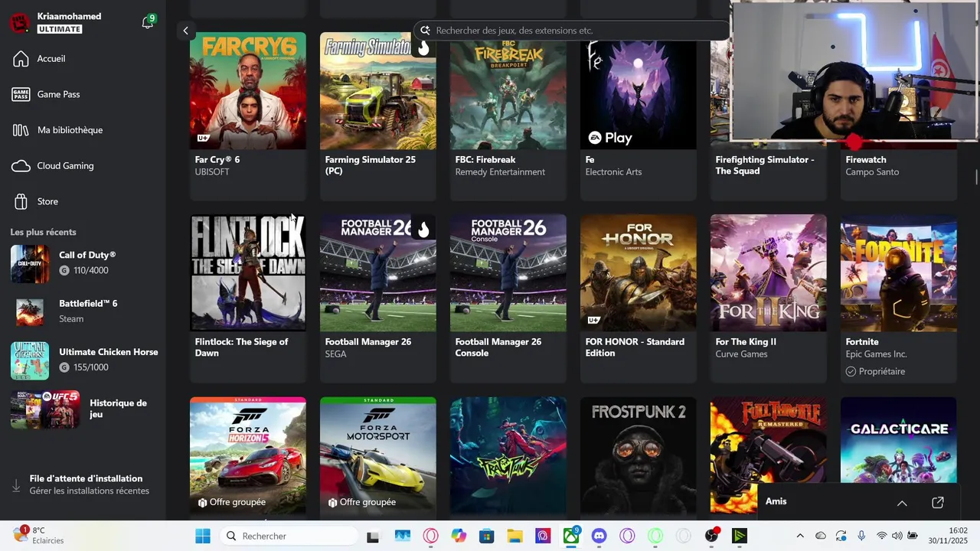Image resolution: width=980 pixels, height=551 pixels.
Task: Open File Explorer from taskbar
Action: pos(515,536)
